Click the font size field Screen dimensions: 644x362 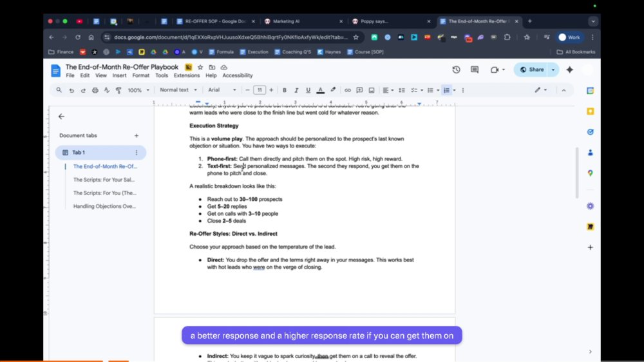point(259,90)
